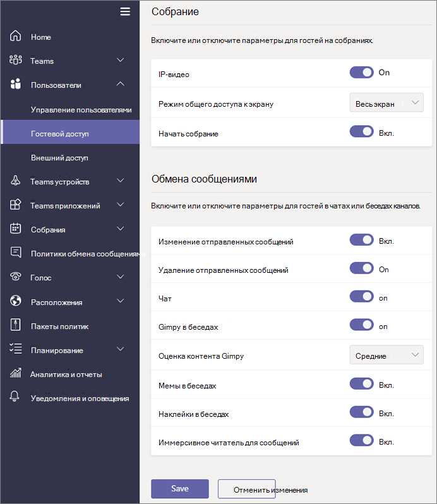Click the Save button
The width and height of the screenshot is (437, 504).
(x=179, y=489)
